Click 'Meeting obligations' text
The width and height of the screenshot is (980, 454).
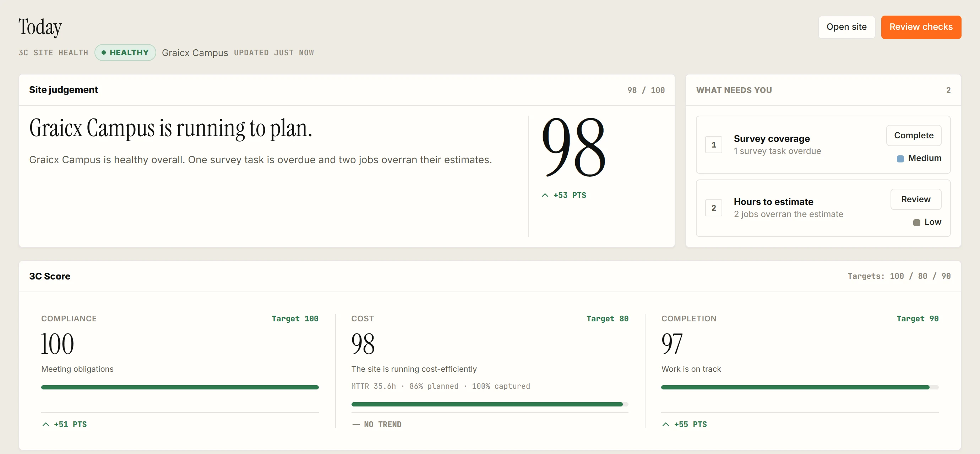pos(77,369)
